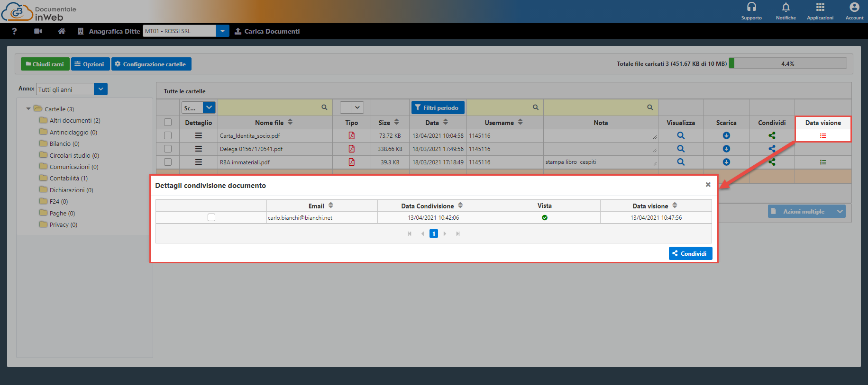Screen dimensions: 868x385
Task: Open detail menu for RBA immateriali.pdf
Action: 199,162
